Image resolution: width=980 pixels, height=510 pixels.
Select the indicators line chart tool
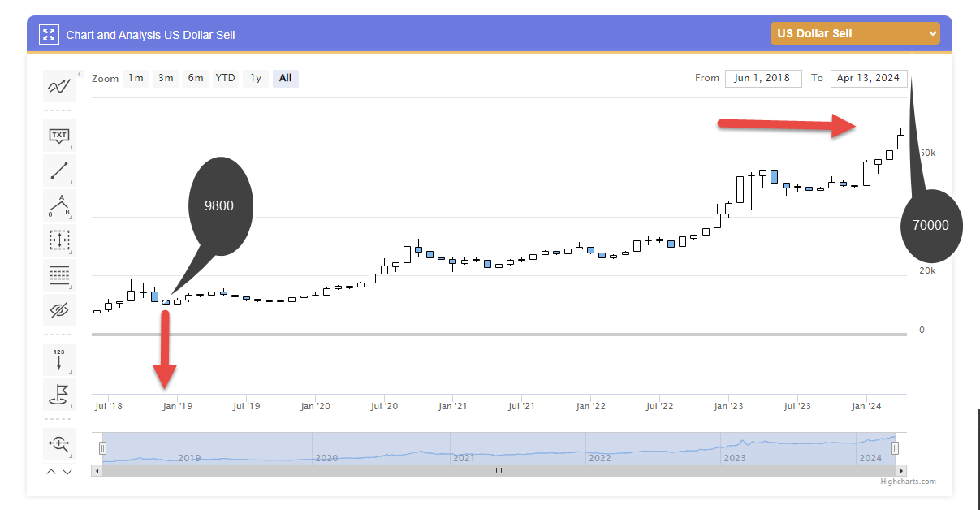pos(58,86)
